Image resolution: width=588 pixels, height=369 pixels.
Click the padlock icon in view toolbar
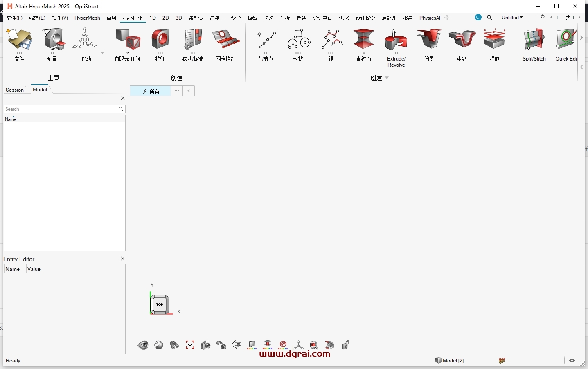click(346, 345)
